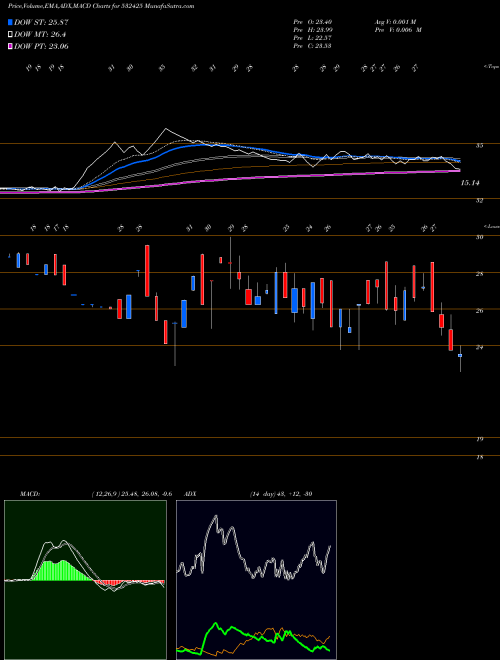Click the ADX (14 day) parameter values

pos(281,494)
